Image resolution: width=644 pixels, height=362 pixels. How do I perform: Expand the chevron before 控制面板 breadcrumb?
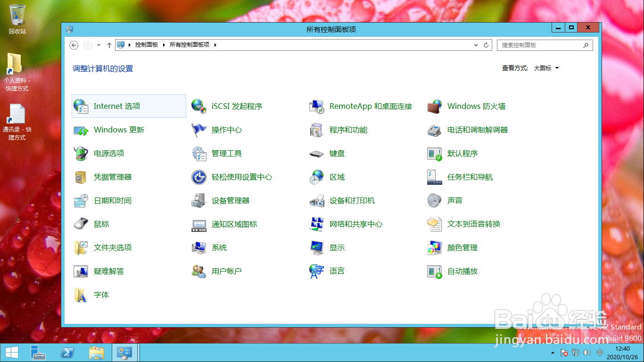pos(130,45)
